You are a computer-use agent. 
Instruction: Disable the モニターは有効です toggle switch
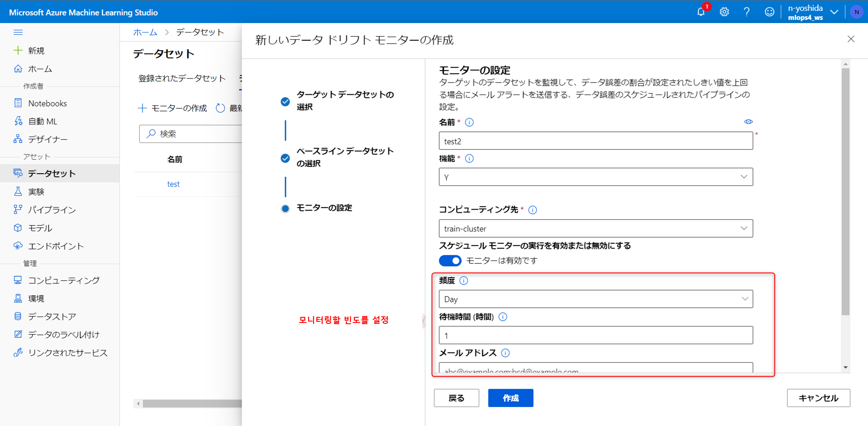[450, 260]
